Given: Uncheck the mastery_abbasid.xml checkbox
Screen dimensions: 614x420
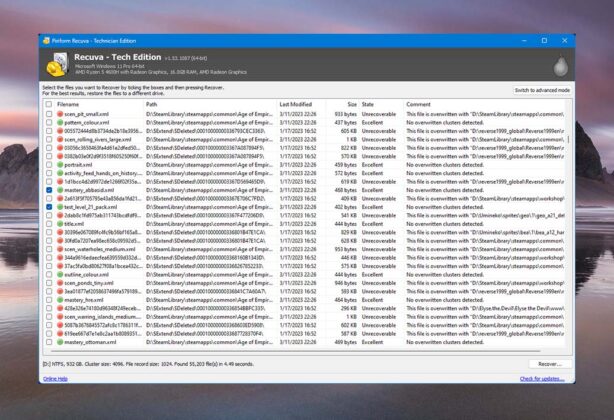Looking at the screenshot, I should pyautogui.click(x=49, y=189).
